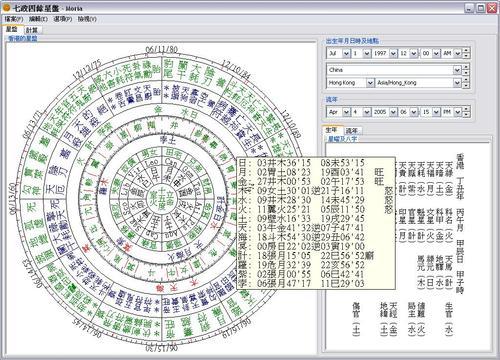Click the down spinner on birth date row
The width and height of the screenshot is (500, 360).
(466, 56)
